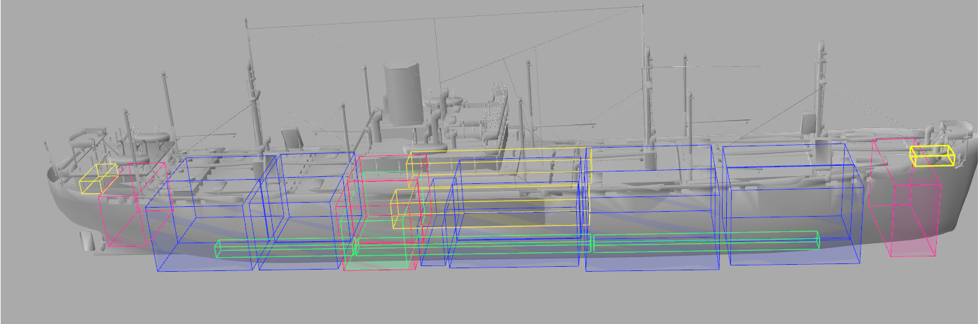The width and height of the screenshot is (980, 324).
Task: Pick the pink wireframe box near the stern
Action: [124, 209]
